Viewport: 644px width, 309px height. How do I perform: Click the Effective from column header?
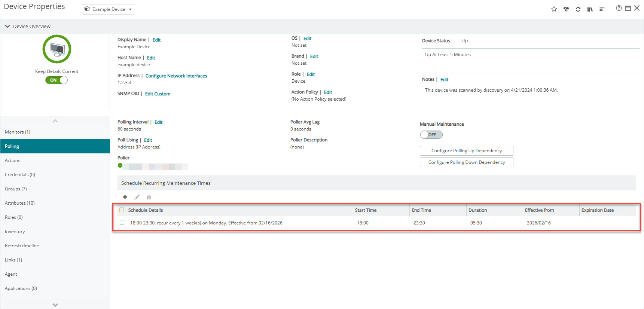(551, 210)
